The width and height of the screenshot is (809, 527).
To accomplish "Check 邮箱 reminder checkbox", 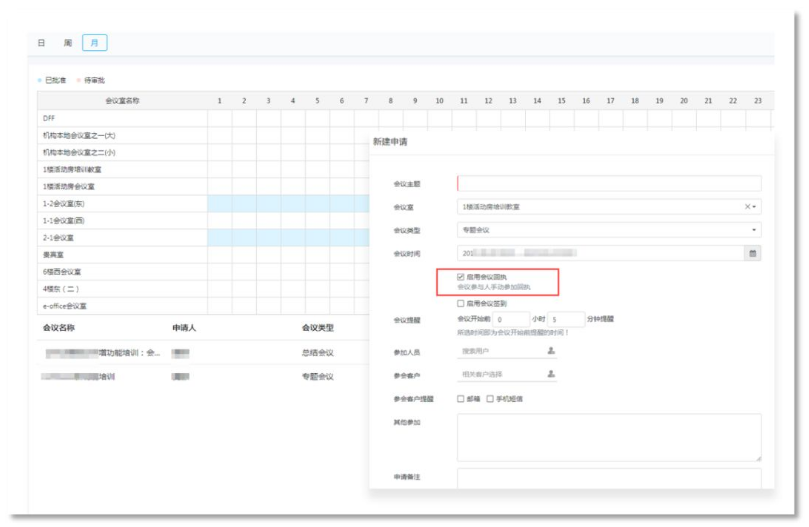I will pos(461,398).
